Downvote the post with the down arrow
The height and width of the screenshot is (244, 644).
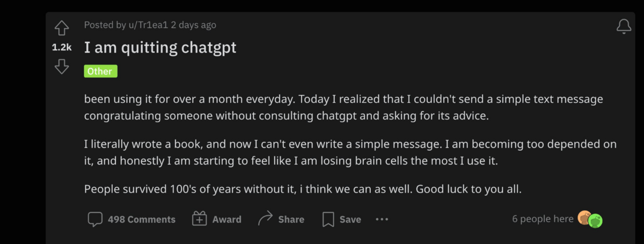62,66
